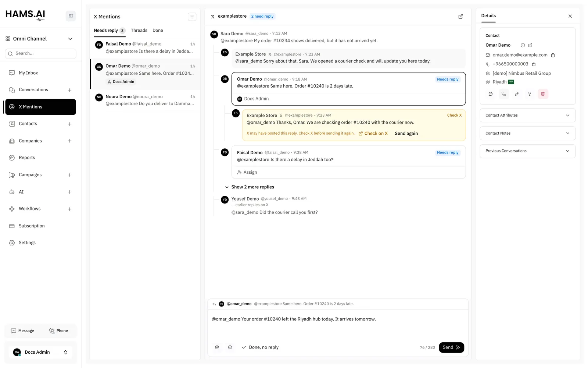Open emoji picker in reply composer
The image size is (588, 368).
pyautogui.click(x=230, y=347)
